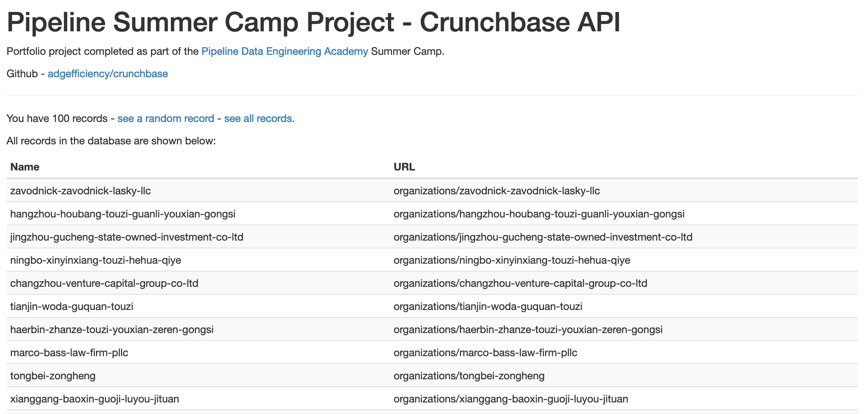This screenshot has width=868, height=414.
Task: Select the URL column header
Action: (x=624, y=167)
